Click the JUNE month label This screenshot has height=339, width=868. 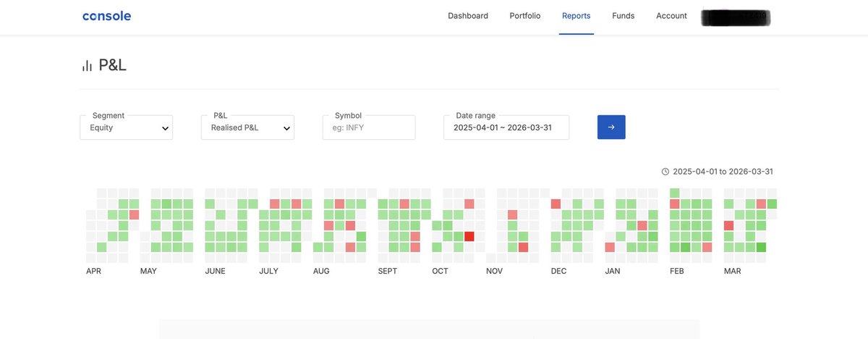215,272
